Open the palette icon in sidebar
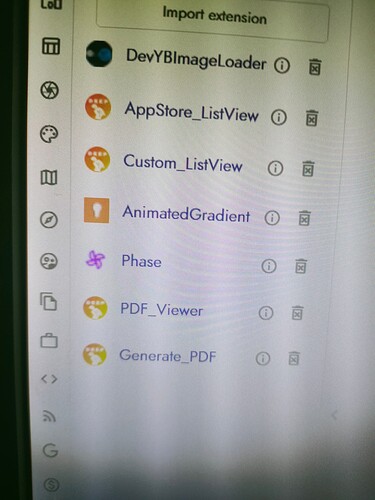This screenshot has height=500, width=375. click(x=49, y=134)
